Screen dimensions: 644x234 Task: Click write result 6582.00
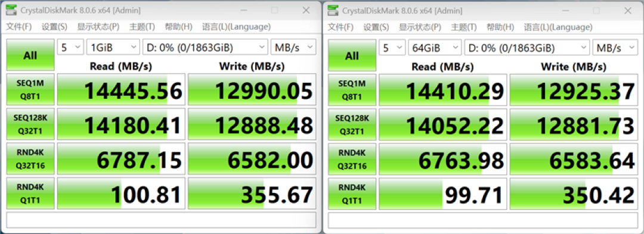(x=252, y=158)
